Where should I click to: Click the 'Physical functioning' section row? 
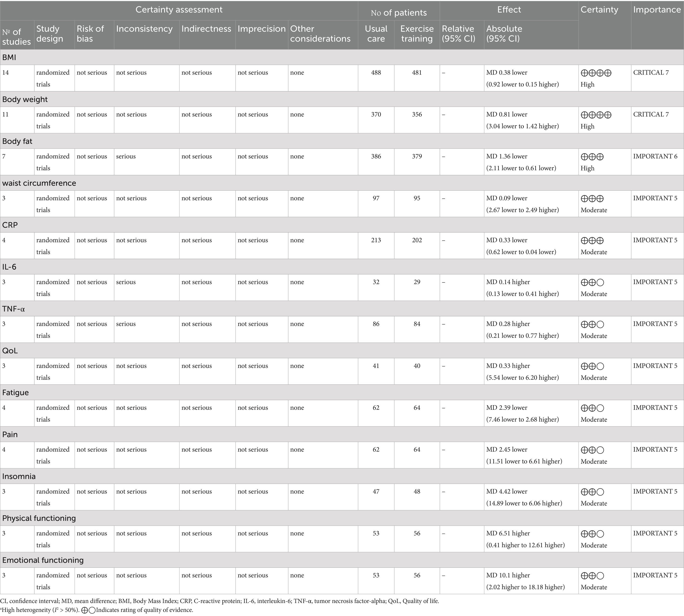click(x=342, y=518)
